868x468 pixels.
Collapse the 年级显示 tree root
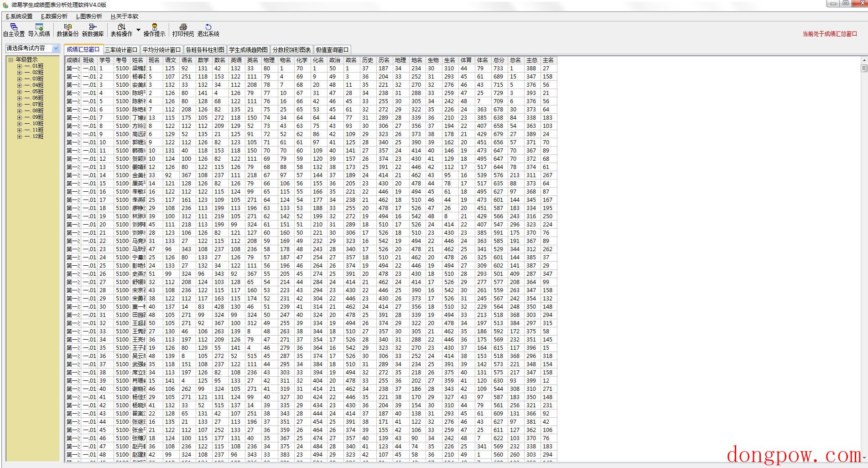[x=10, y=60]
